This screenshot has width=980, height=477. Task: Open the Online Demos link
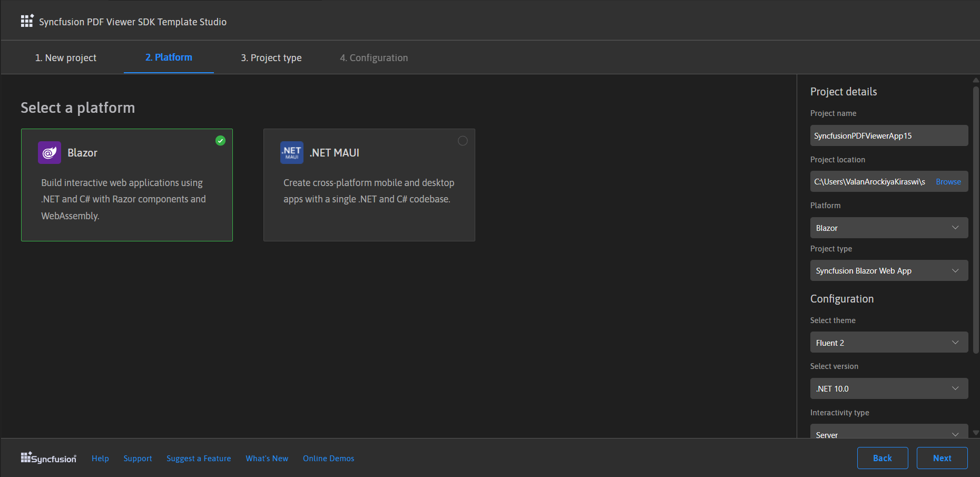328,459
